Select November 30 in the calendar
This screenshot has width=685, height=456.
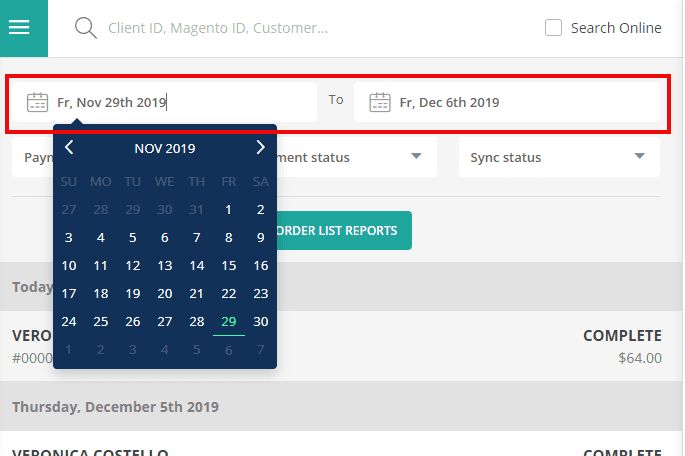261,321
